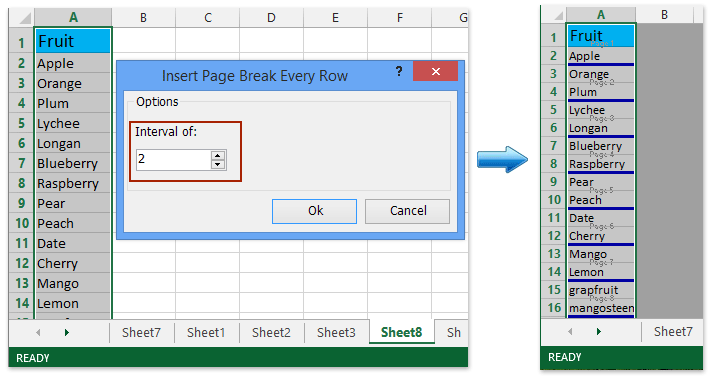
Task: Click the Ok button in the dialog
Action: tap(314, 211)
